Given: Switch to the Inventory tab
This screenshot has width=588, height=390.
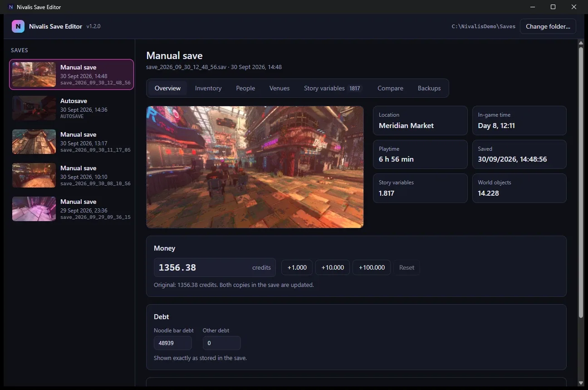Looking at the screenshot, I should 208,88.
